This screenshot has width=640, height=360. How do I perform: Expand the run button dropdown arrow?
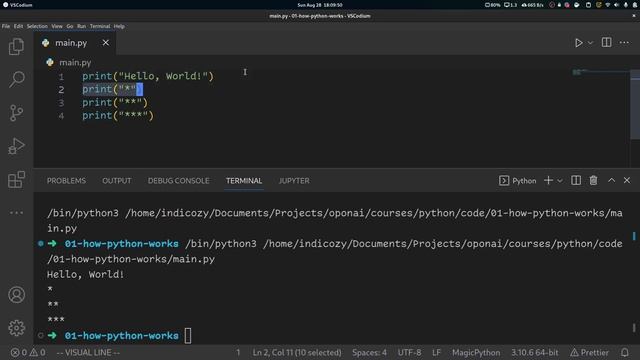pos(590,43)
